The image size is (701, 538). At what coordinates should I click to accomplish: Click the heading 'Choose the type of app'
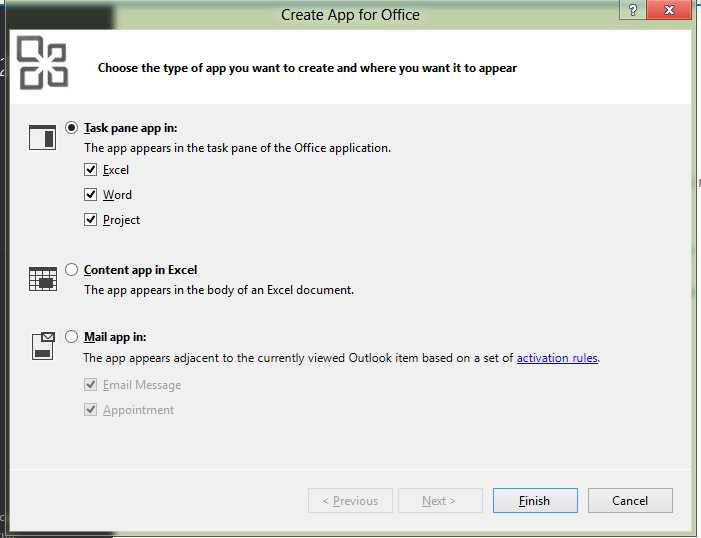[x=307, y=68]
